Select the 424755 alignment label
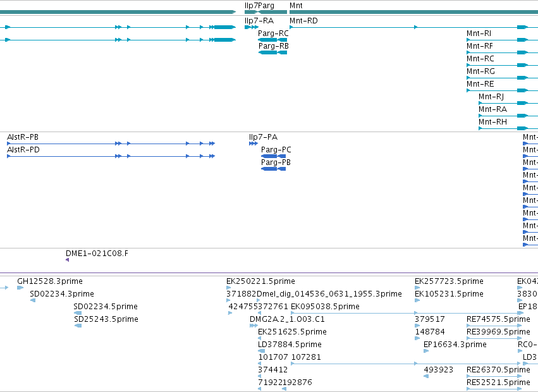Image resolution: width=538 pixels, height=392 pixels. (x=243, y=307)
